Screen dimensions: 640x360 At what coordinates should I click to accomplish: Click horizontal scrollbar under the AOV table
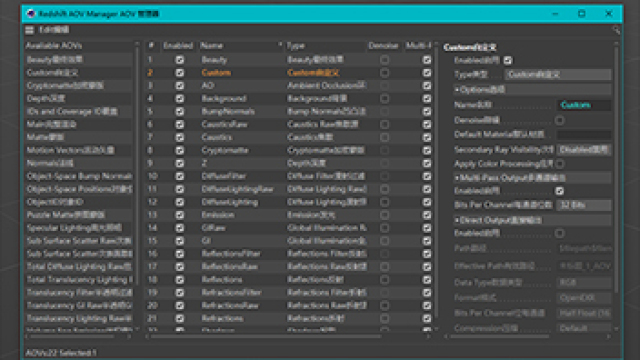point(266,337)
